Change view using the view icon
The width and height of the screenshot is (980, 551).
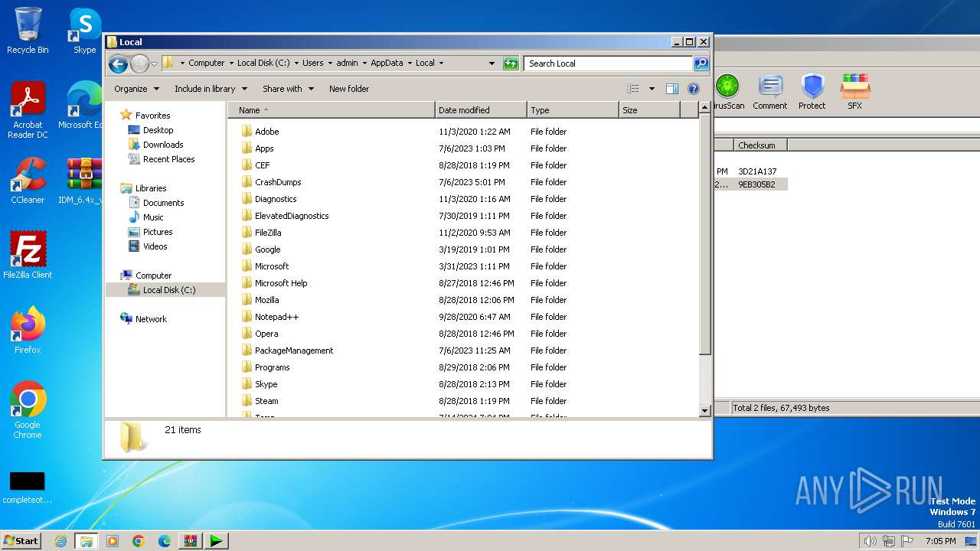click(633, 89)
